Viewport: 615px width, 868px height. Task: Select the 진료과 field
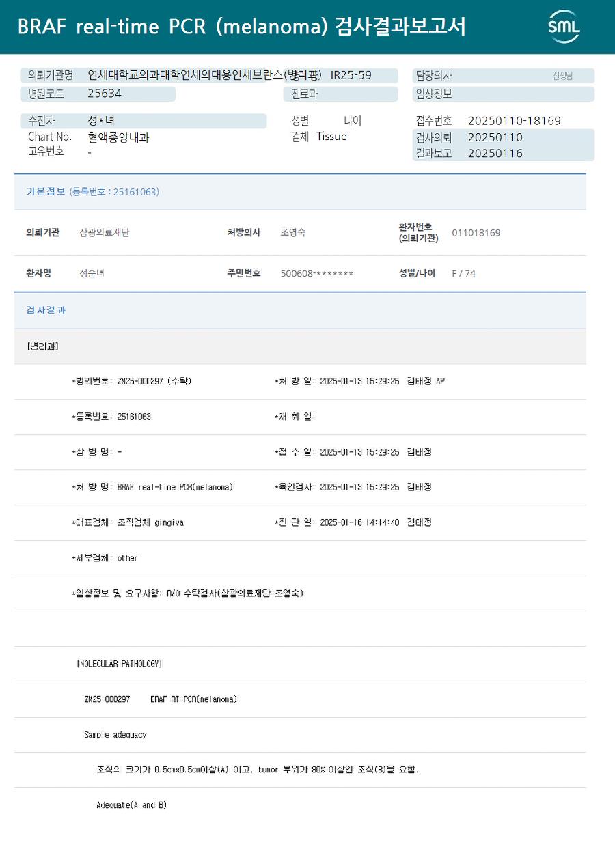340,94
